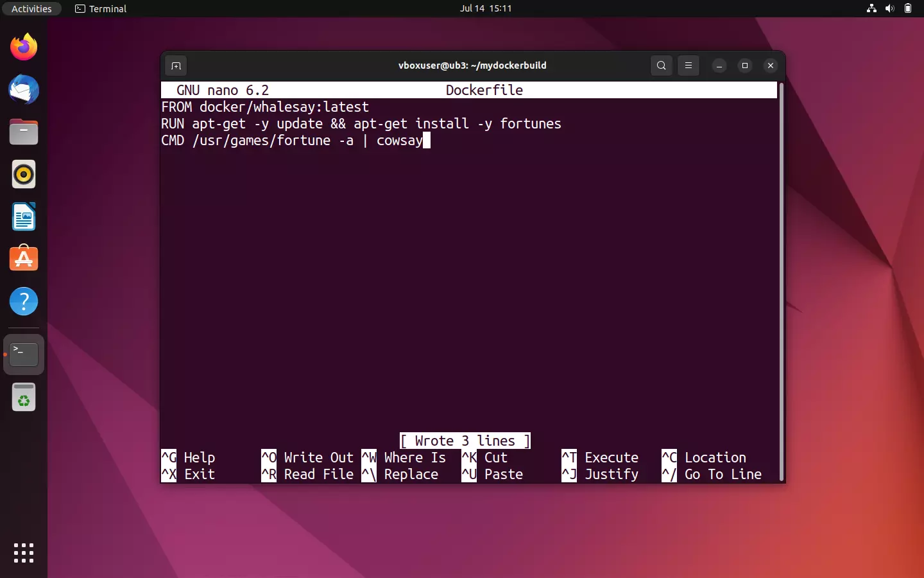This screenshot has height=578, width=924.
Task: Open the terminal search (magnifier icon)
Action: click(661, 66)
